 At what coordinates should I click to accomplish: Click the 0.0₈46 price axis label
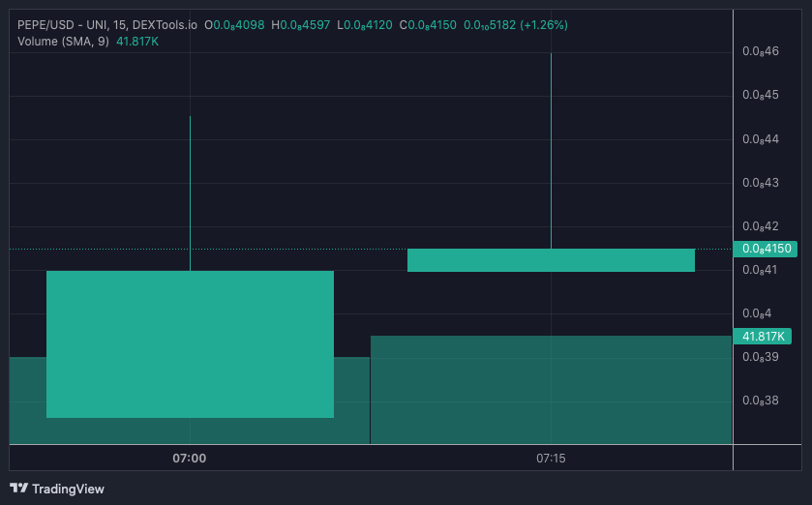[x=760, y=51]
